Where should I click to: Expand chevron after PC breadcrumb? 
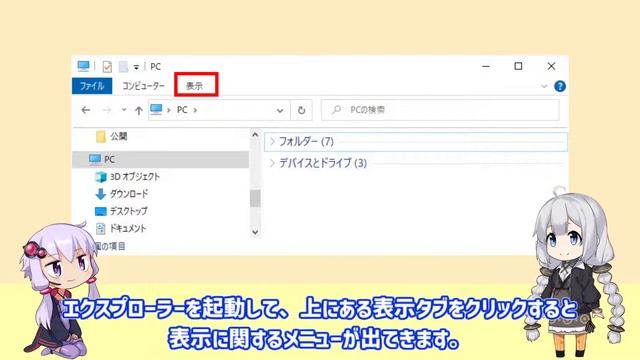195,110
